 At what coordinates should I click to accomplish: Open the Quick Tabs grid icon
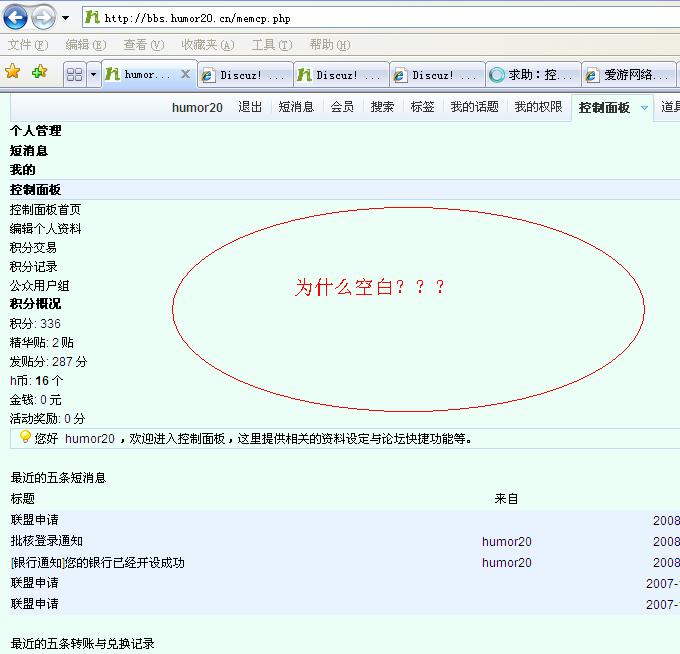(x=75, y=75)
